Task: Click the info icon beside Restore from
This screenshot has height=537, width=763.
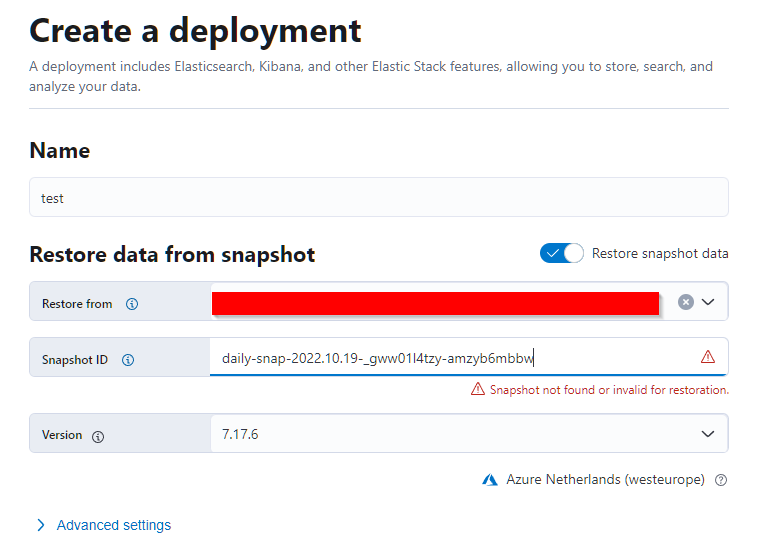Action: tap(132, 304)
